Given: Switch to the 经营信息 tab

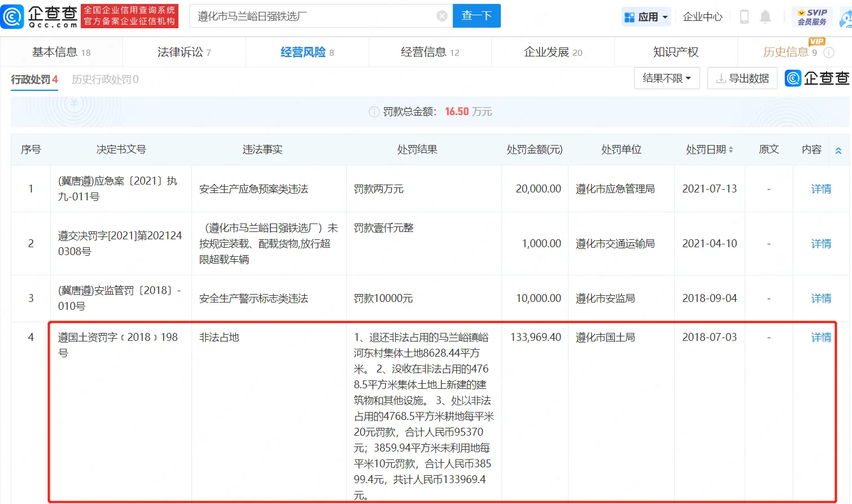Looking at the screenshot, I should [x=430, y=52].
